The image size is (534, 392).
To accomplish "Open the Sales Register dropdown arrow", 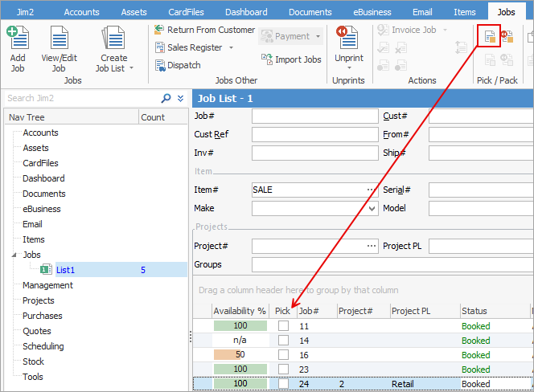I will pyautogui.click(x=232, y=47).
